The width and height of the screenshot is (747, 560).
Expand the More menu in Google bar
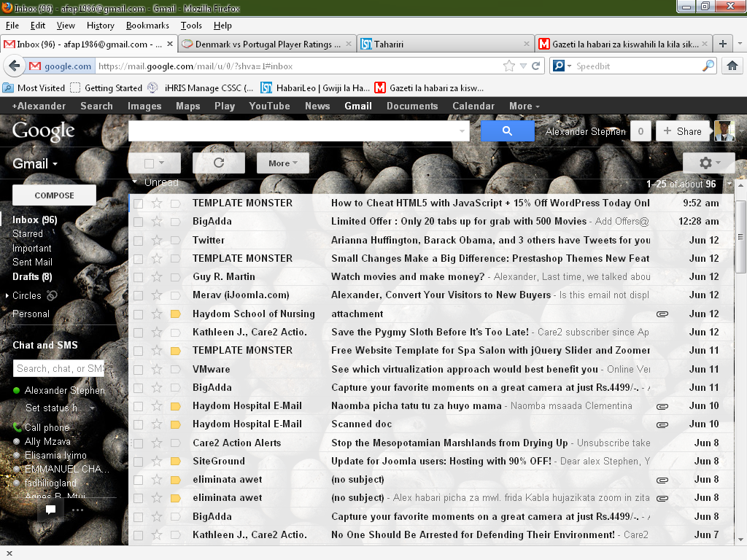coord(524,106)
